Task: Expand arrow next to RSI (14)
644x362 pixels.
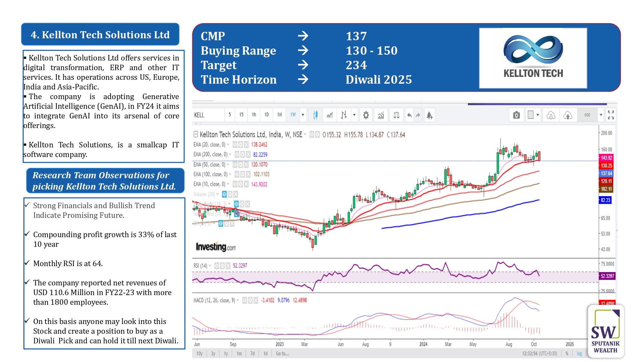Action: pyautogui.click(x=210, y=265)
